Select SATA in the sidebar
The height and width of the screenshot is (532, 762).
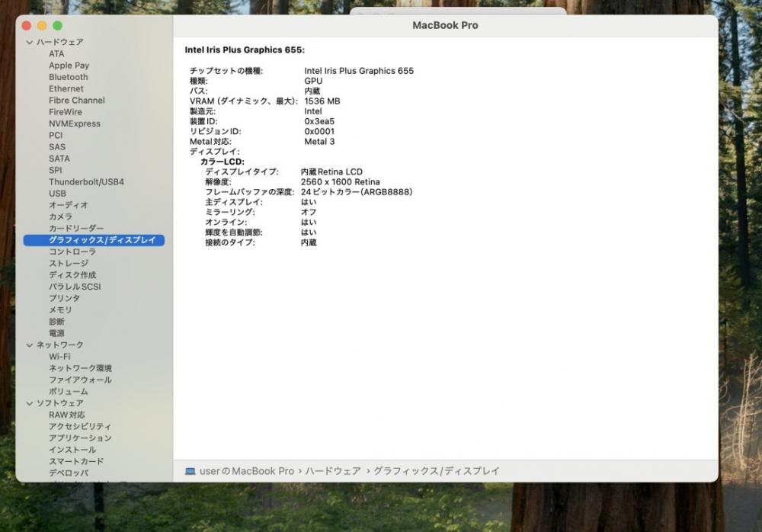59,159
